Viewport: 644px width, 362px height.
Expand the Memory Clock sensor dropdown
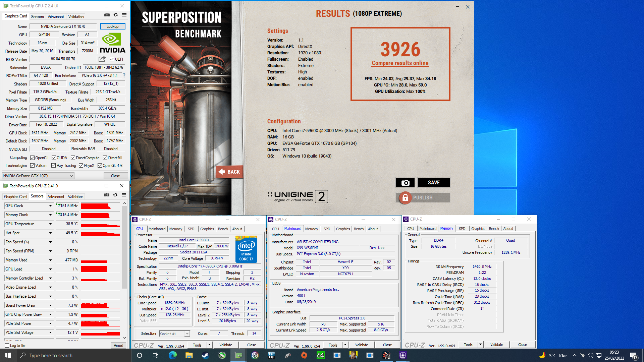(x=50, y=215)
